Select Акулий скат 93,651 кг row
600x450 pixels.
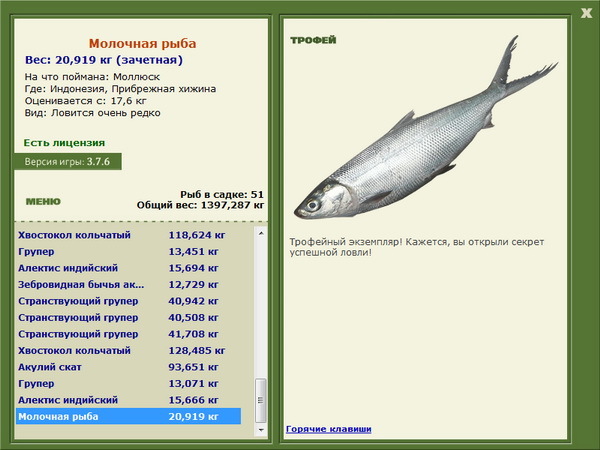pos(128,367)
